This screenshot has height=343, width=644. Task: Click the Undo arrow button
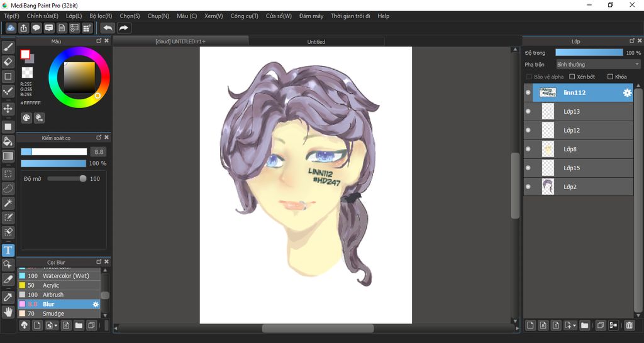(108, 28)
